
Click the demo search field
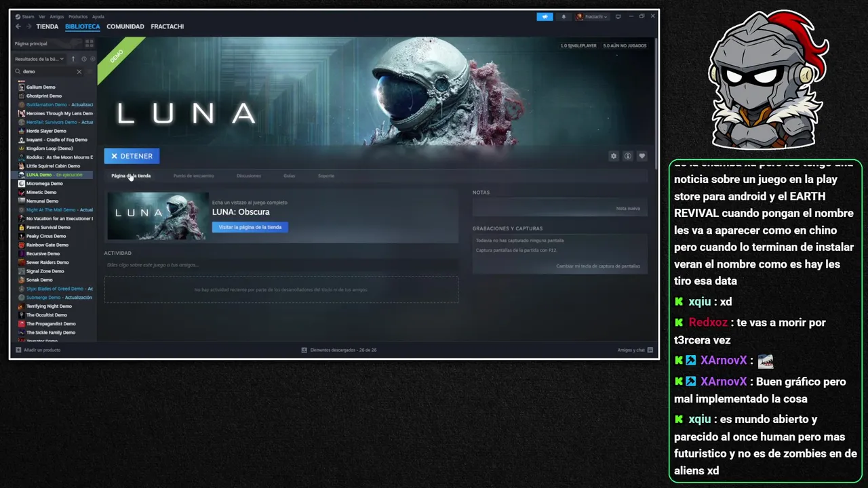pos(47,71)
